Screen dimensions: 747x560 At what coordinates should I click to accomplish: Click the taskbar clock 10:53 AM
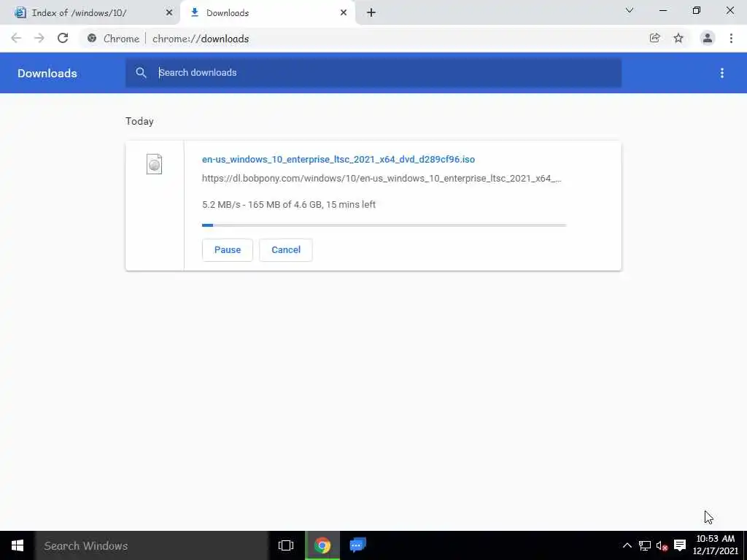point(715,545)
